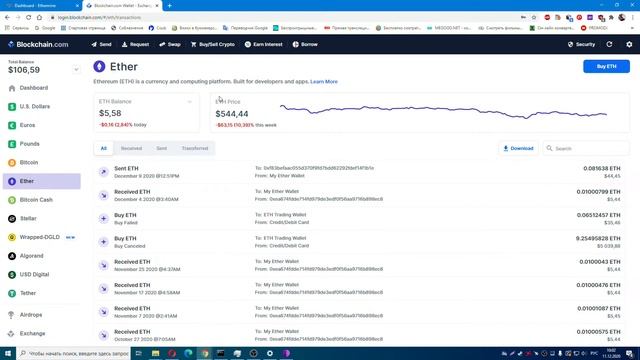
Task: Click the Buy ETH button
Action: (x=606, y=66)
